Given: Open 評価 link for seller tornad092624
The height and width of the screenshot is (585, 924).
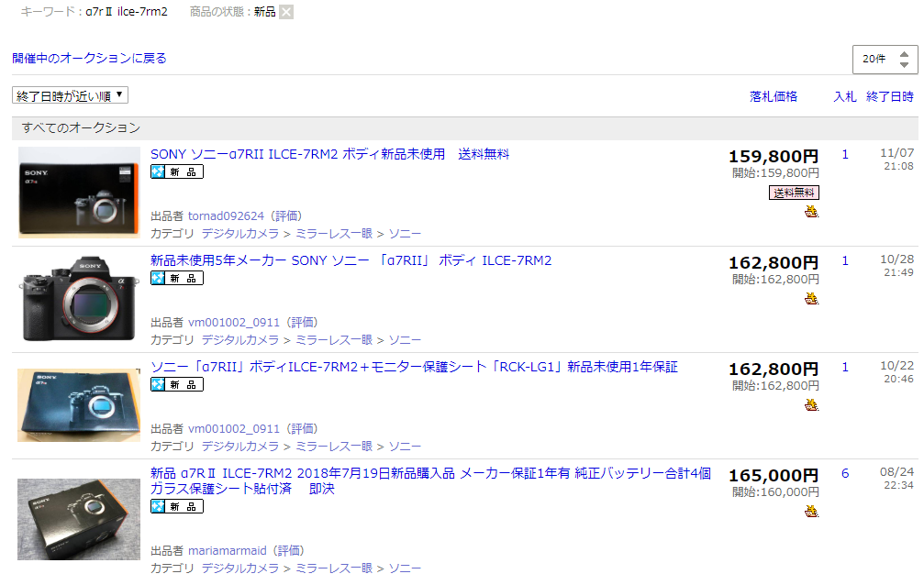Looking at the screenshot, I should pyautogui.click(x=285, y=216).
